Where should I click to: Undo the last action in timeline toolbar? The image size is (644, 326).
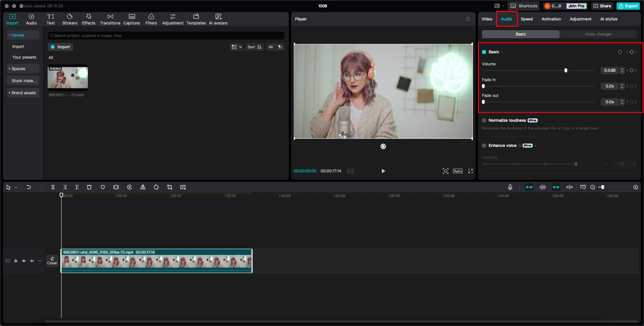point(29,187)
